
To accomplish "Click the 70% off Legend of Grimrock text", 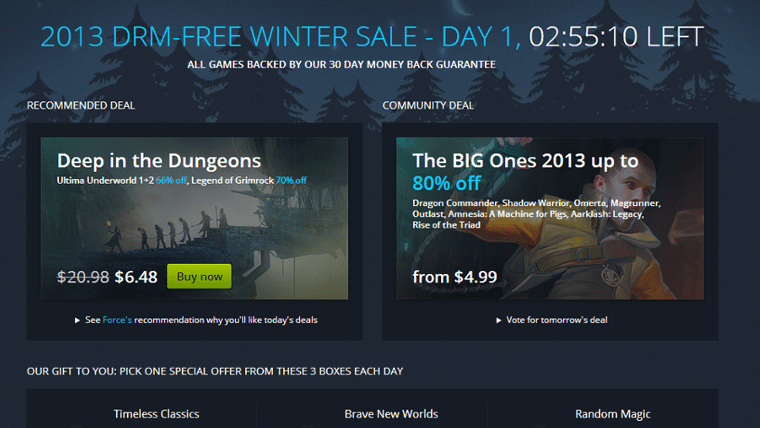I will click(x=291, y=180).
